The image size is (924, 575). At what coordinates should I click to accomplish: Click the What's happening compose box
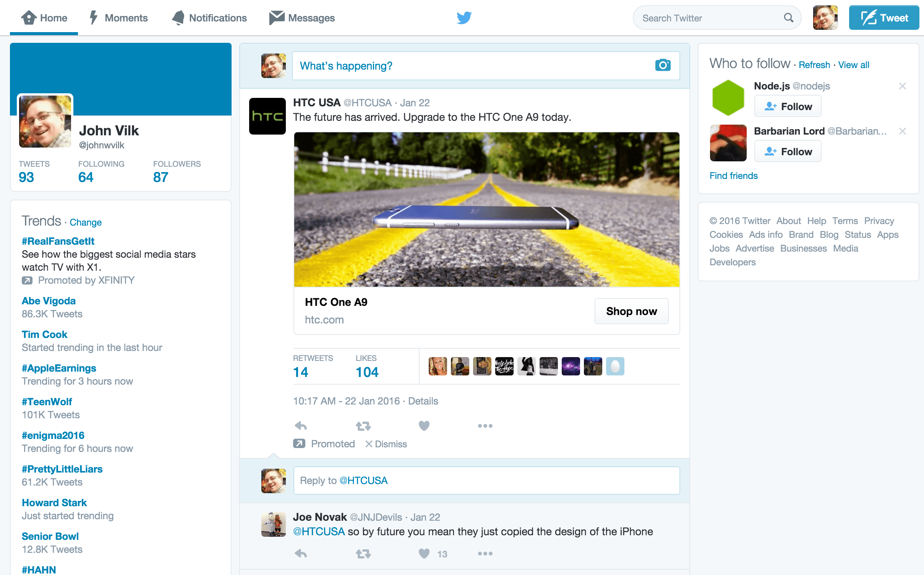click(x=486, y=66)
